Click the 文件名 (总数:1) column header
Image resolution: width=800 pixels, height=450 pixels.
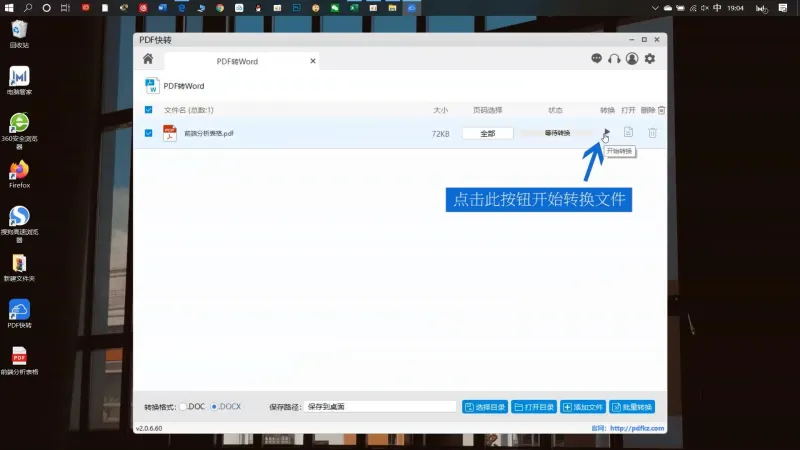pyautogui.click(x=188, y=110)
